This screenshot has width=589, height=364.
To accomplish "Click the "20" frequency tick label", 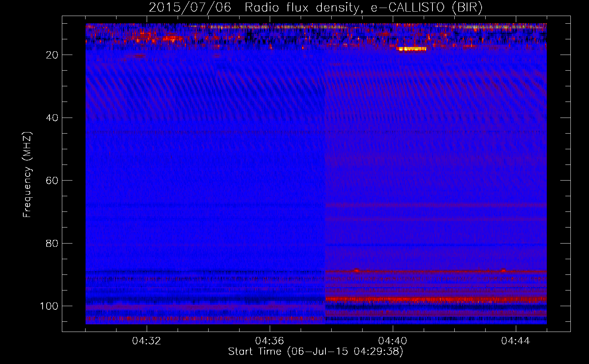I will (x=52, y=55).
